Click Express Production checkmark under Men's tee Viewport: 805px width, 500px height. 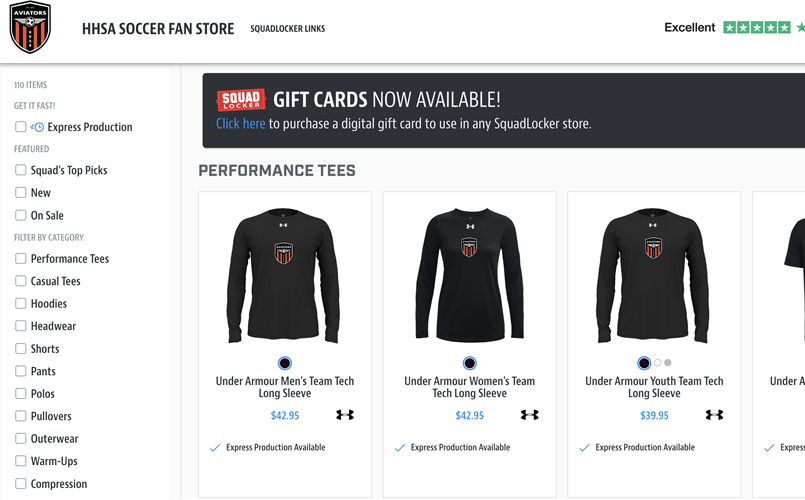215,448
